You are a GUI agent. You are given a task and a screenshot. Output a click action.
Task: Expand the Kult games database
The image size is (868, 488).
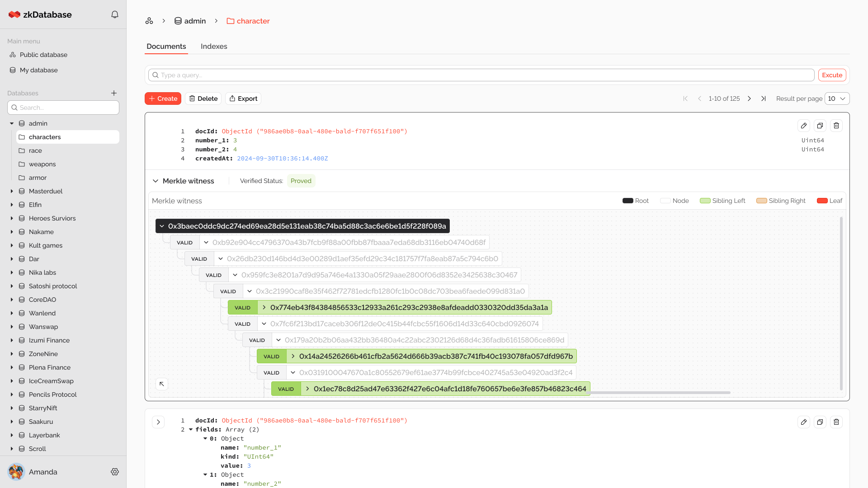(12, 245)
